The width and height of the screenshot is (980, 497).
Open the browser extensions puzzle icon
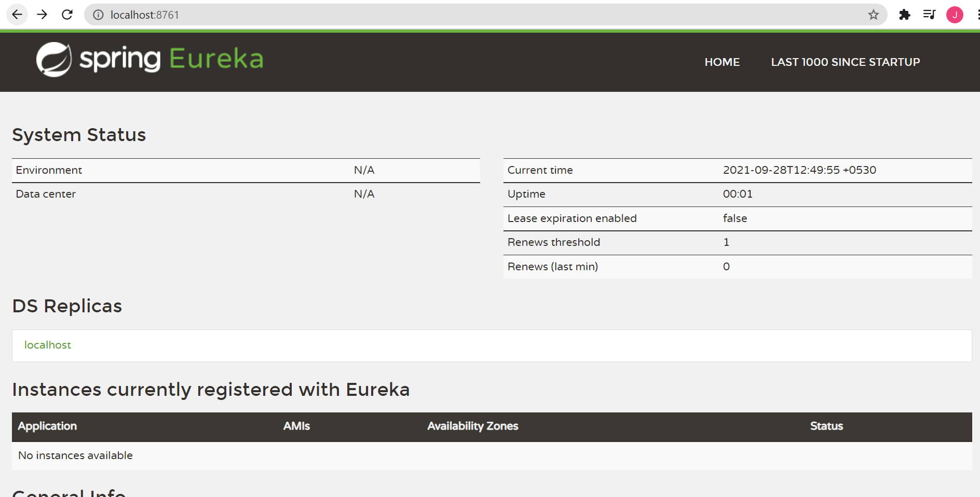pyautogui.click(x=905, y=15)
